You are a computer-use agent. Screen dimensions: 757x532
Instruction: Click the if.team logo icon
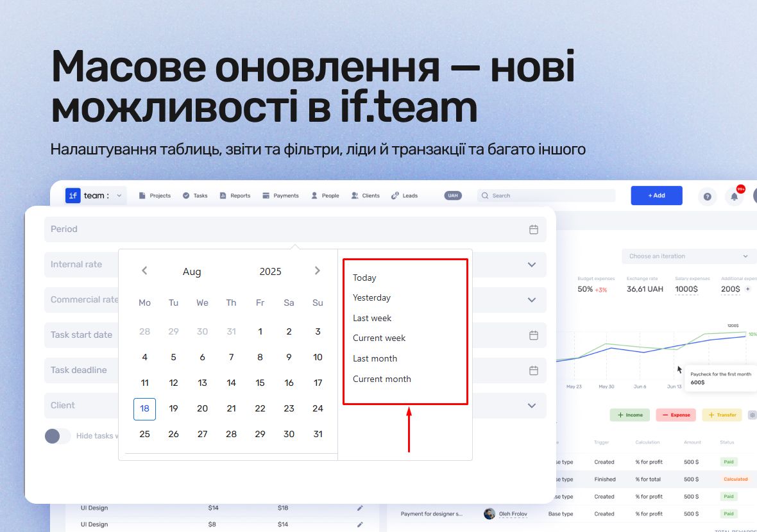[73, 195]
